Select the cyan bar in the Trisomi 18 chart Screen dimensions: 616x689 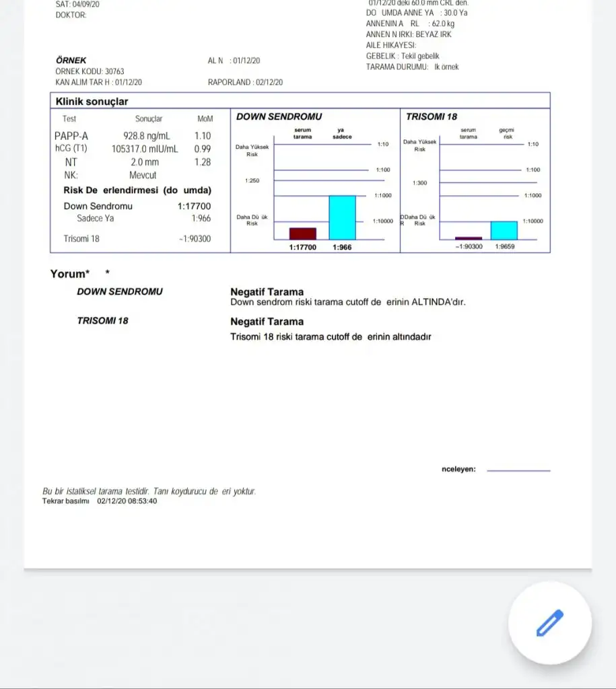tap(504, 231)
